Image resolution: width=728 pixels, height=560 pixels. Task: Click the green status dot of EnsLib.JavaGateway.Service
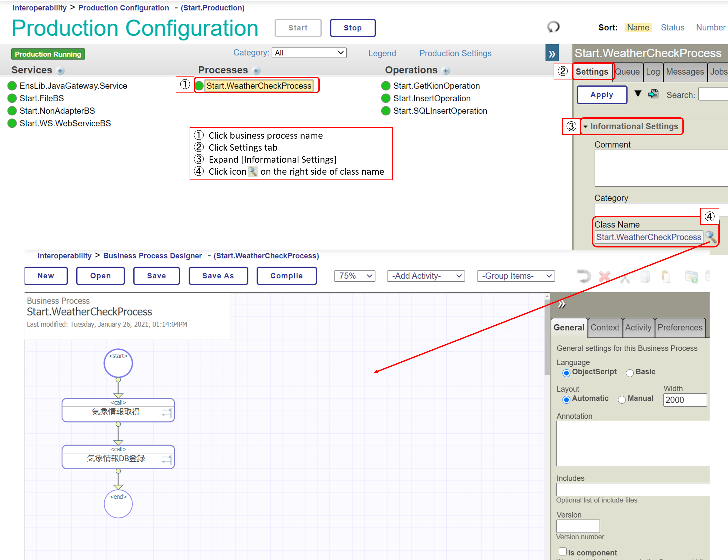coord(12,86)
